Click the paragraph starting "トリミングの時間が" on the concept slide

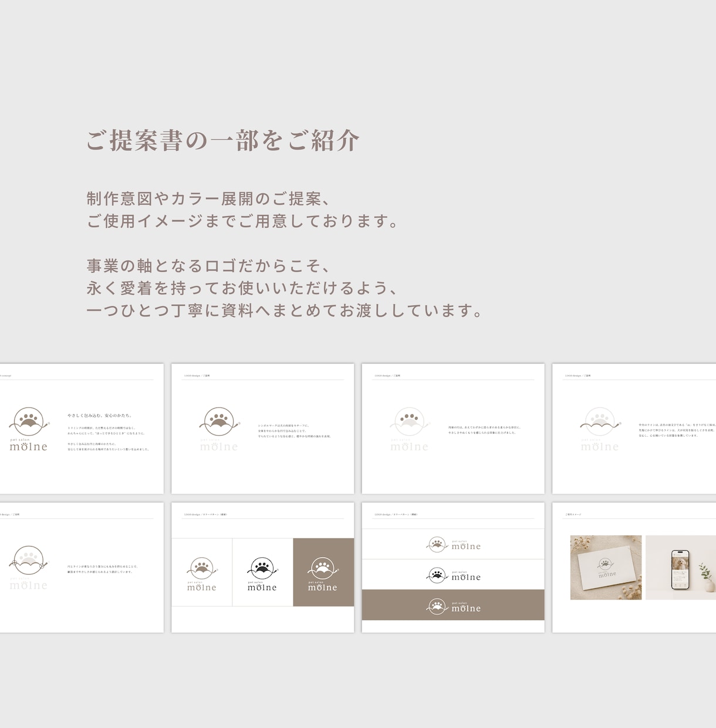click(106, 431)
